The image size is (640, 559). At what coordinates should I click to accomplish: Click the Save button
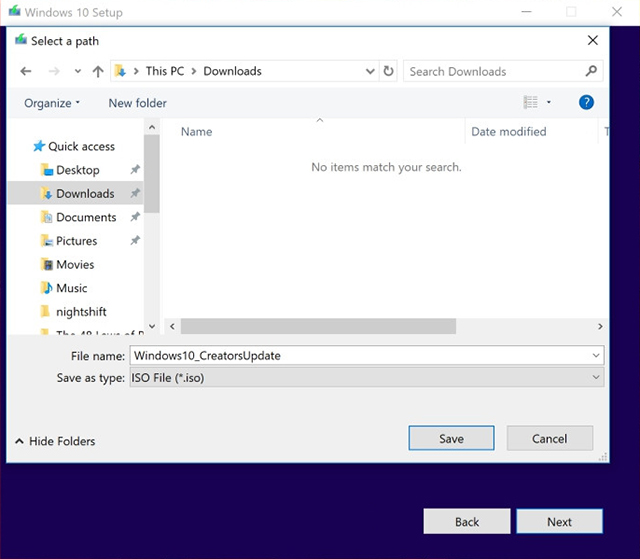click(x=451, y=438)
